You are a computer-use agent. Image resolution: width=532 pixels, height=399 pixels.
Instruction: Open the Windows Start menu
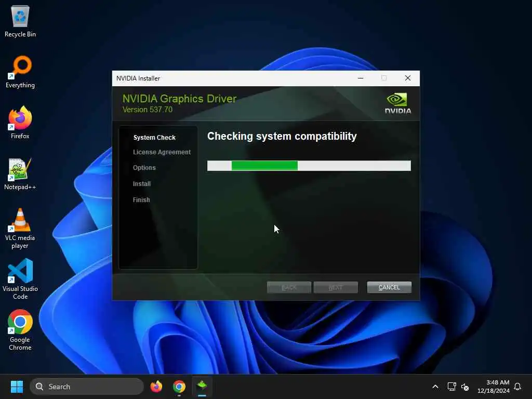coord(17,387)
